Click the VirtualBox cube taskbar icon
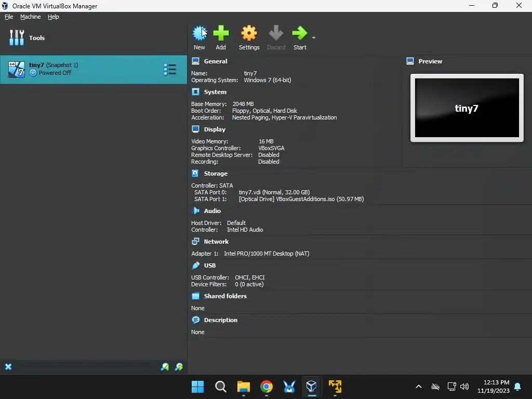Viewport: 532px width, 399px height. click(x=312, y=387)
